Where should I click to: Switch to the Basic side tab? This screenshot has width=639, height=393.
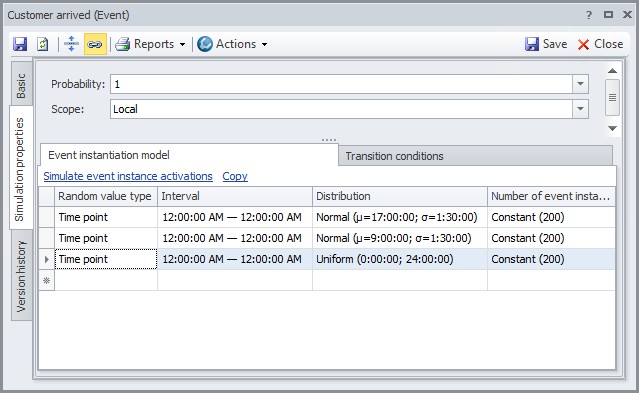coord(21,86)
